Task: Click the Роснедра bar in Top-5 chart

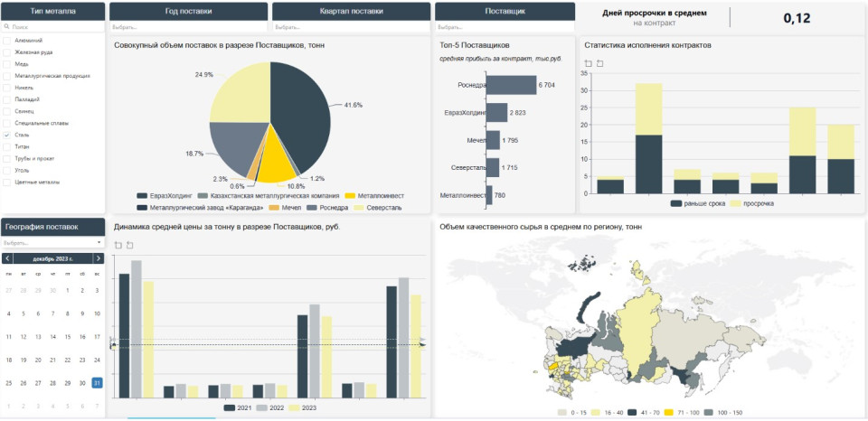Action: tap(511, 85)
